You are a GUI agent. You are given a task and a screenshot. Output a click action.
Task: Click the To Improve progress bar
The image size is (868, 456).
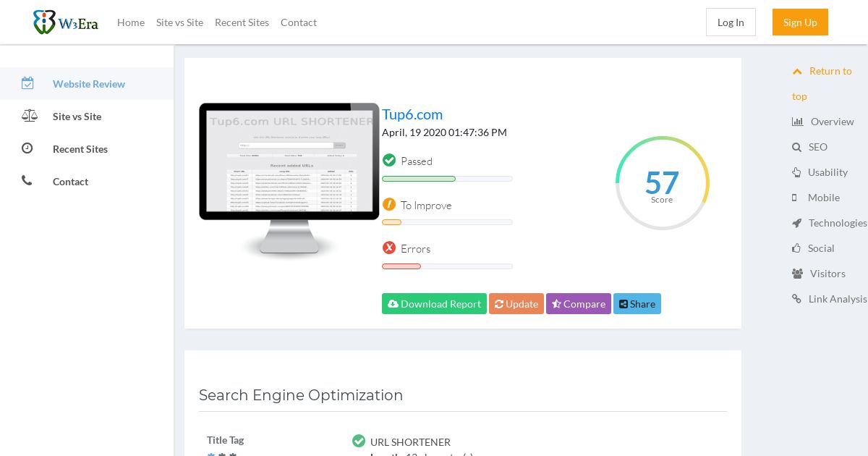point(447,222)
